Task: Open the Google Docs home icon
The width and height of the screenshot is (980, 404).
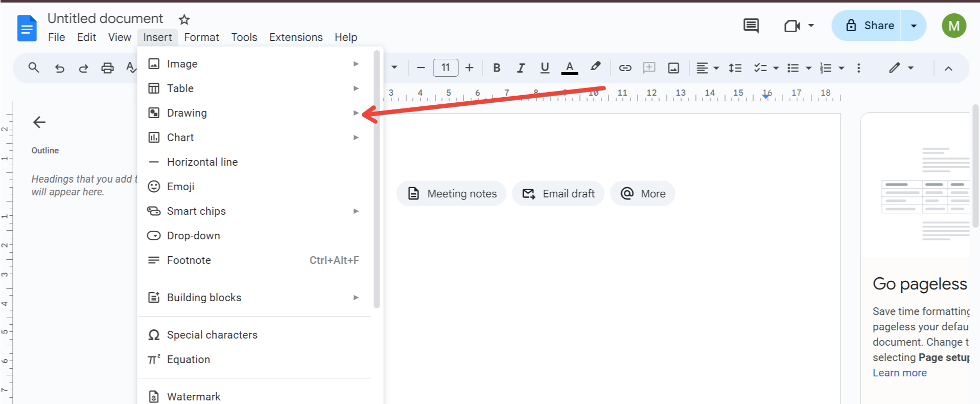Action: coord(27,28)
